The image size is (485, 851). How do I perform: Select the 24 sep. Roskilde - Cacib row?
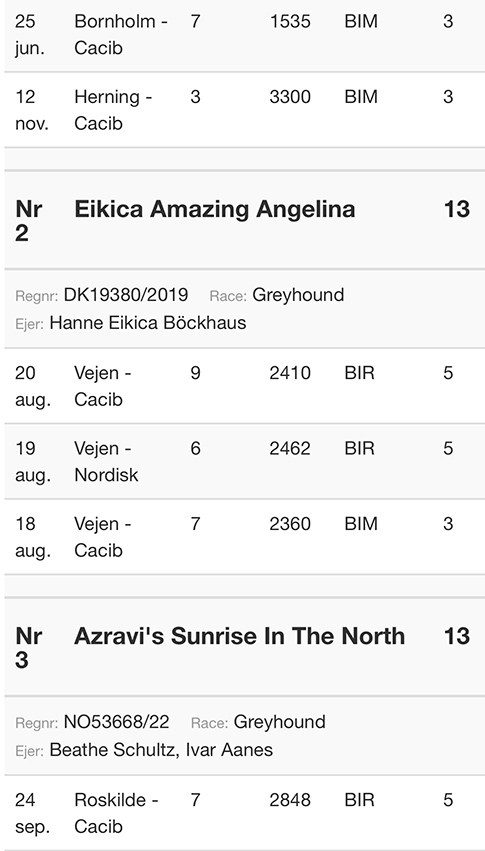pyautogui.click(x=242, y=813)
